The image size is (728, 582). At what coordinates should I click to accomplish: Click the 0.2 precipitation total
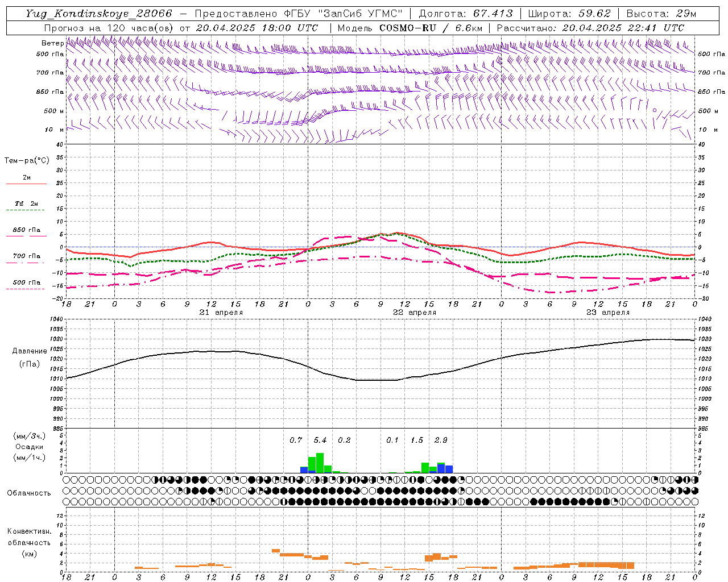(344, 440)
